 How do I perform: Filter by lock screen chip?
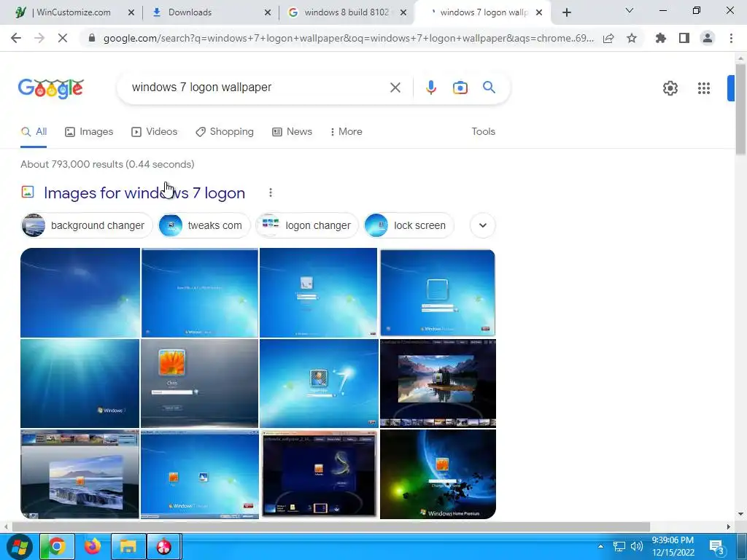409,225
